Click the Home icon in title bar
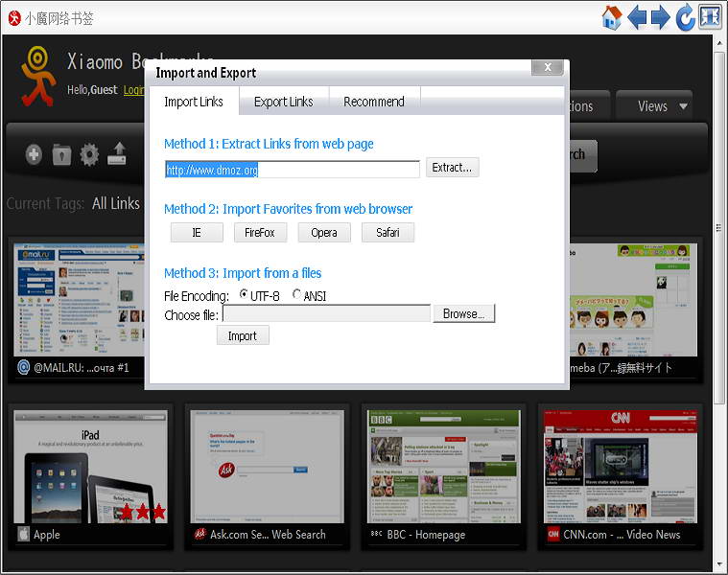The image size is (728, 575). click(x=611, y=17)
